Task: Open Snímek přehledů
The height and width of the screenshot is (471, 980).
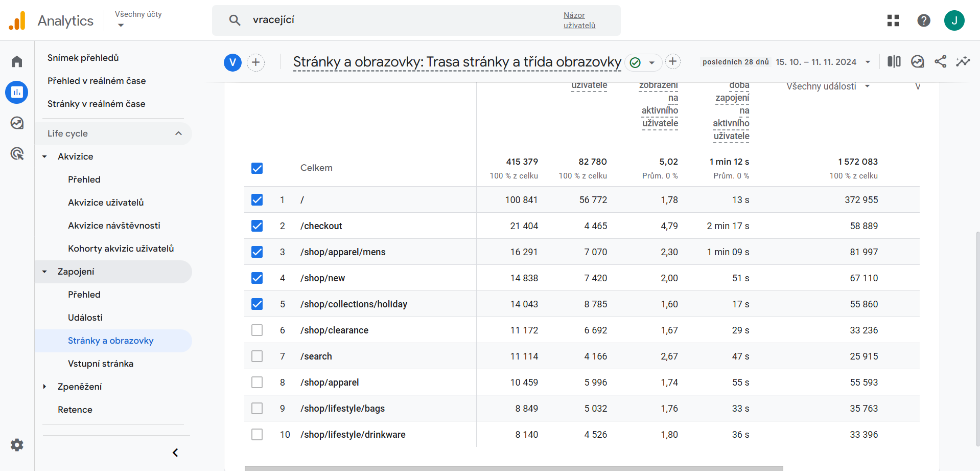Action: point(83,58)
